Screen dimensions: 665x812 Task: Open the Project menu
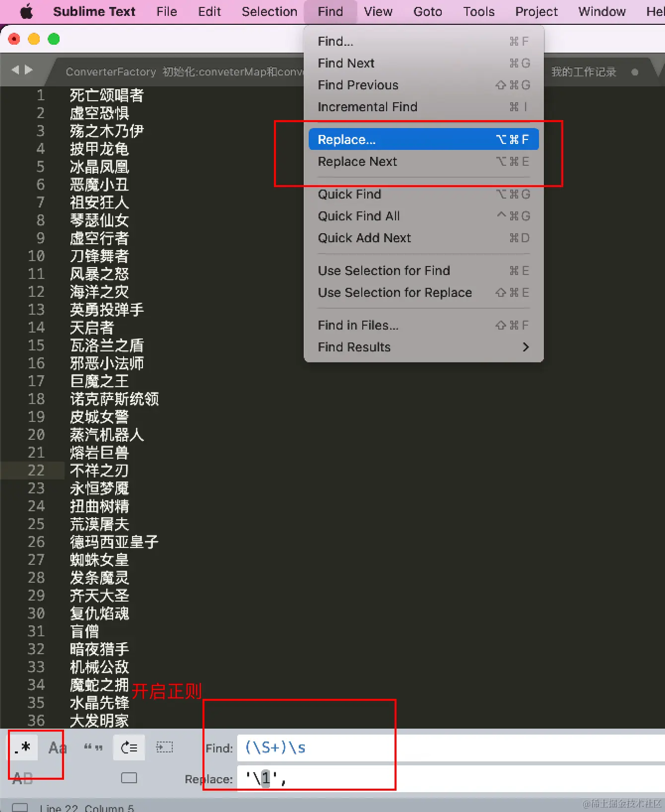536,11
